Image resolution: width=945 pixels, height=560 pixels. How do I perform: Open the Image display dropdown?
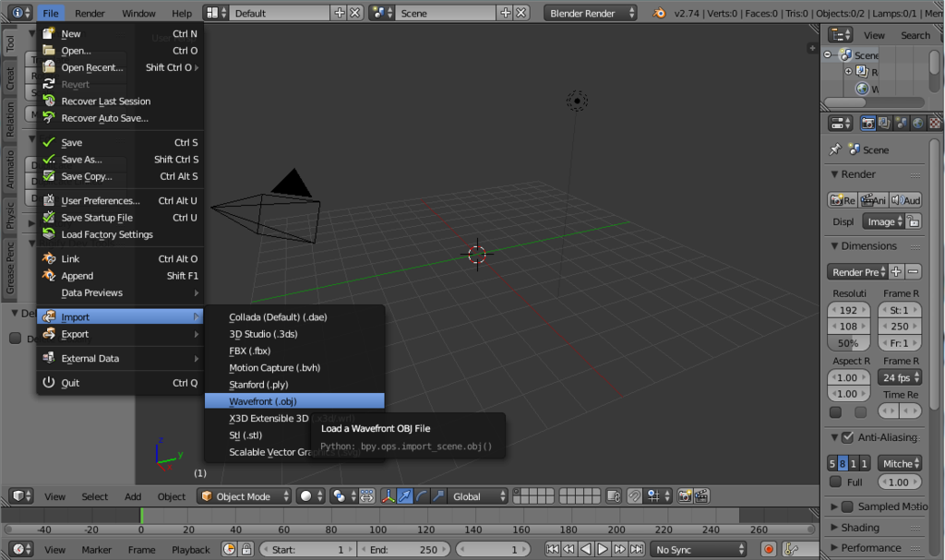coord(883,221)
